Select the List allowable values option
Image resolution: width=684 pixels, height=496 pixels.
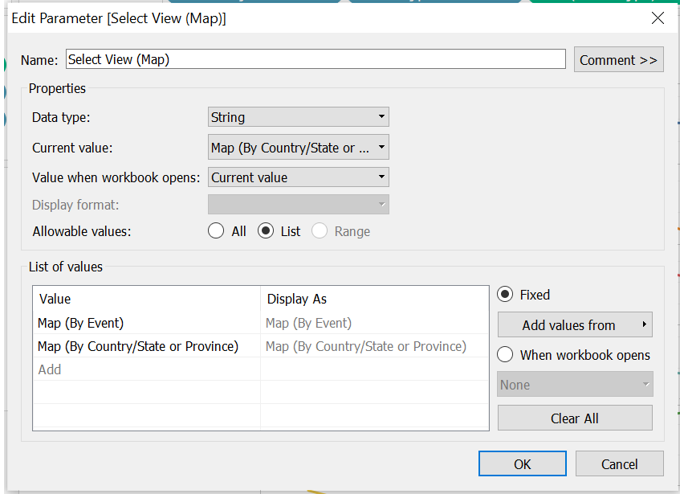(x=266, y=231)
